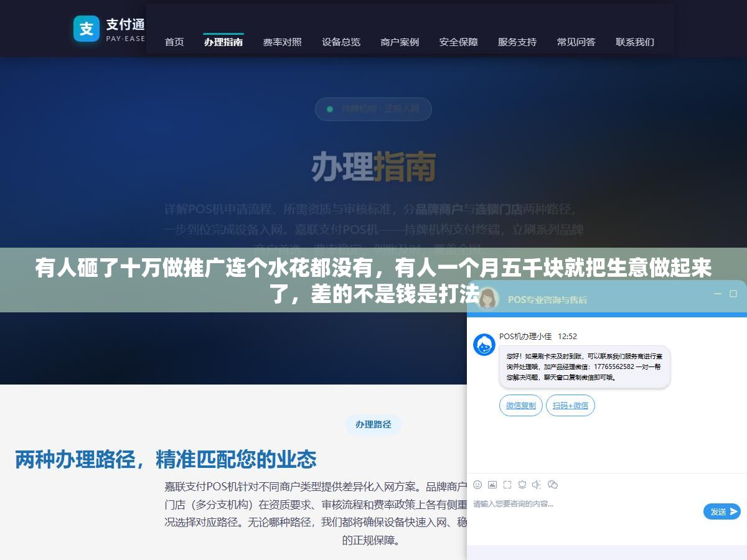Go to 常见问答 section
The height and width of the screenshot is (560, 747).
coord(576,42)
